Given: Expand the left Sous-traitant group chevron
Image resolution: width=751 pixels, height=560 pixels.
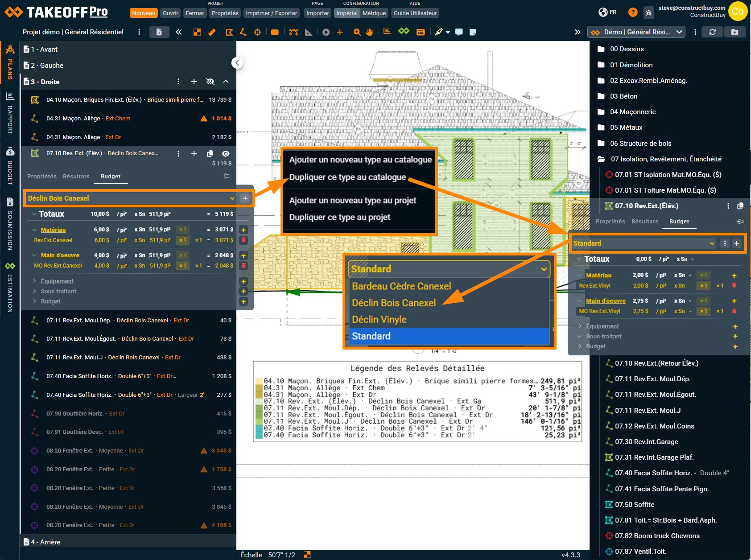Looking at the screenshot, I should (34, 291).
